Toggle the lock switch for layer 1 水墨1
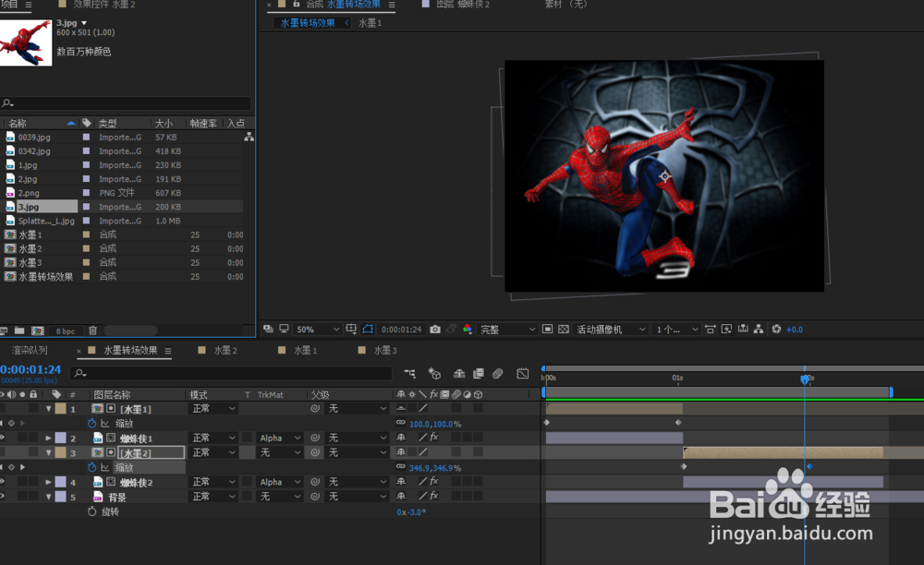 coord(33,408)
